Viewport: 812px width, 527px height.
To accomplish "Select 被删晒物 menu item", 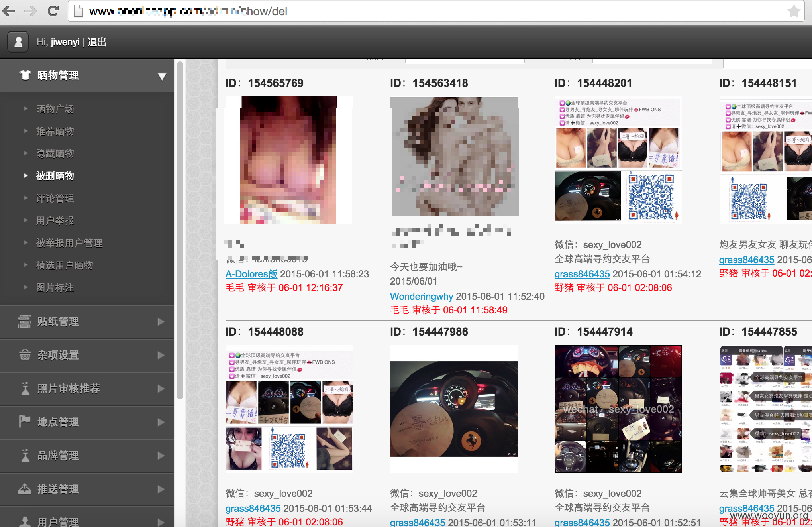I will coord(55,176).
